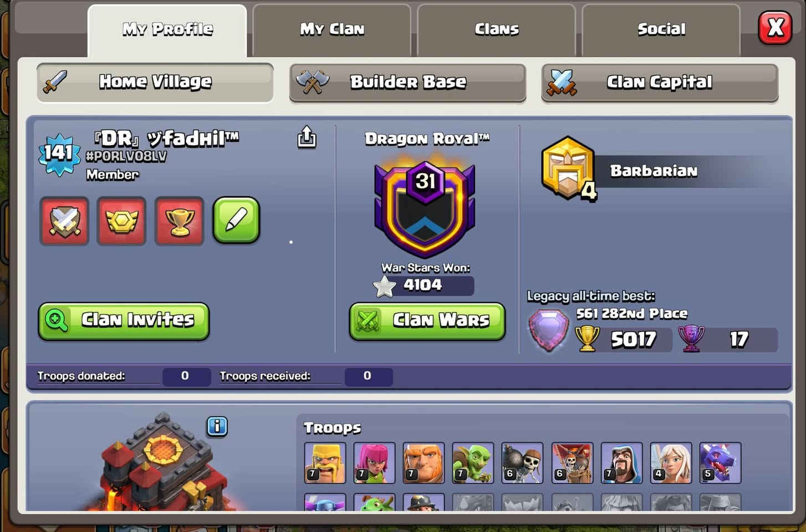Screen dimensions: 806x532
Task: Open Town Hall info icon
Action: tap(217, 426)
